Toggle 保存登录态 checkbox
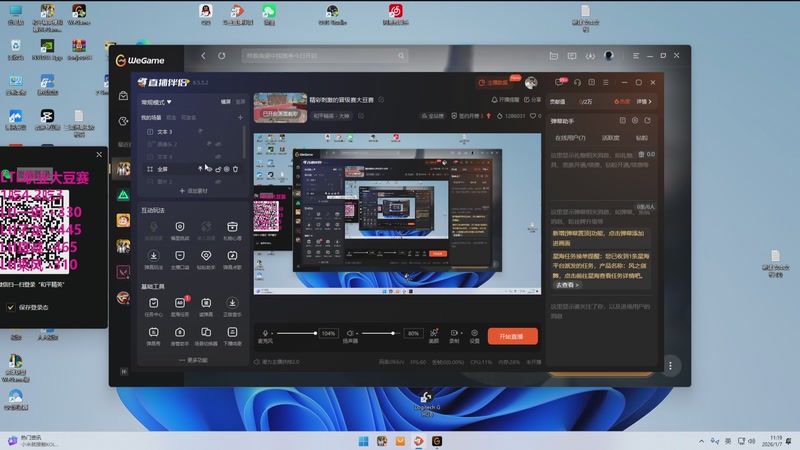The image size is (800, 450). point(11,307)
